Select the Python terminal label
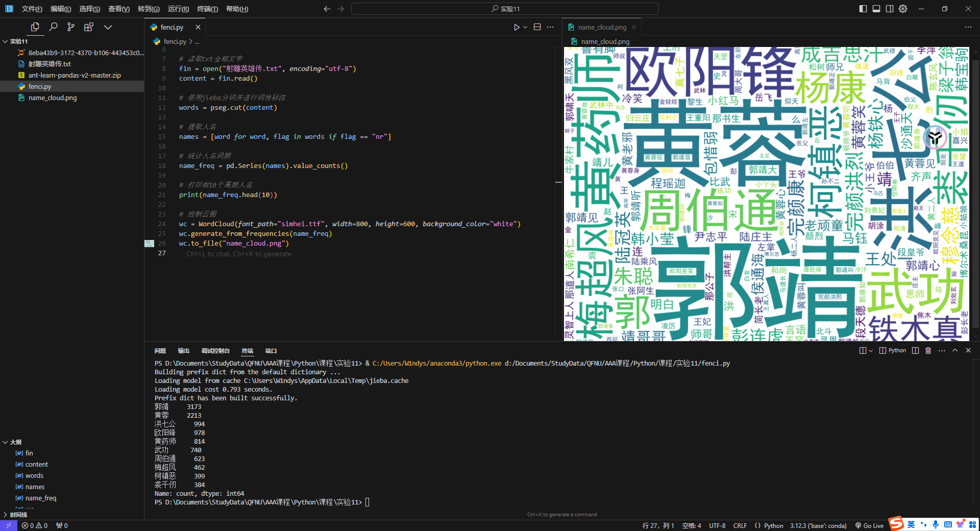980x531 pixels. 893,350
